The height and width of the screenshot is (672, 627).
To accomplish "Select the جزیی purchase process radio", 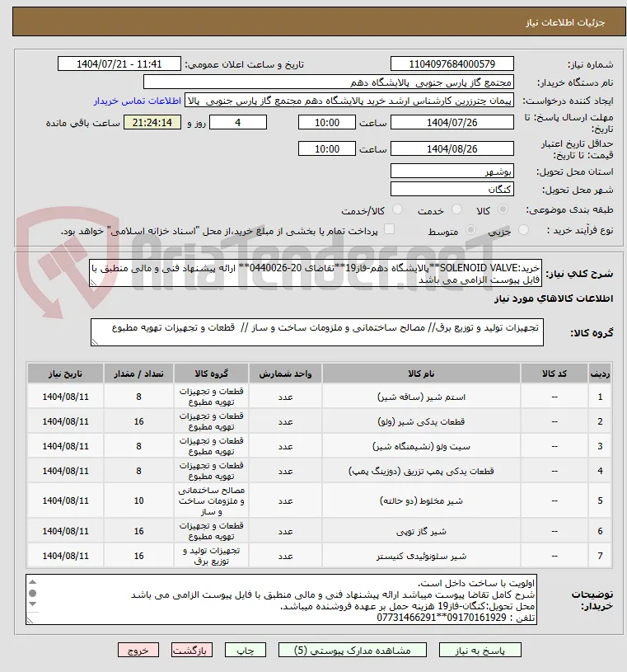I will pos(523,230).
